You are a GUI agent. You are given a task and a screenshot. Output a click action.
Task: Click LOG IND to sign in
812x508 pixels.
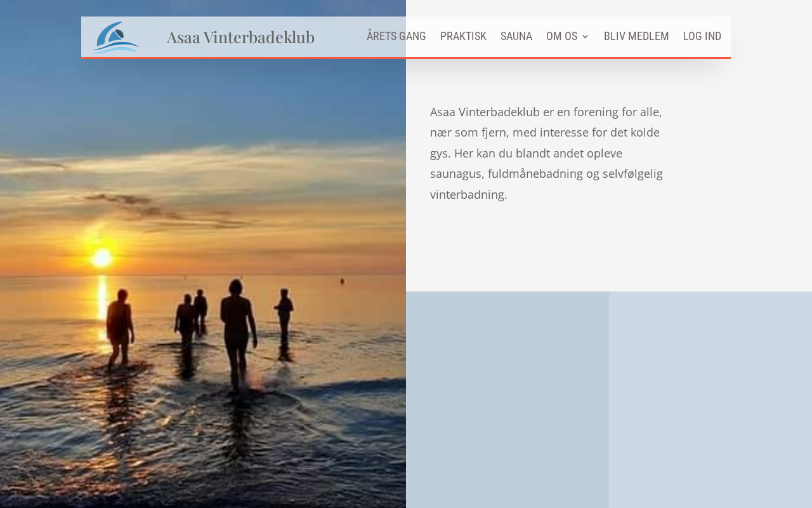pyautogui.click(x=702, y=36)
